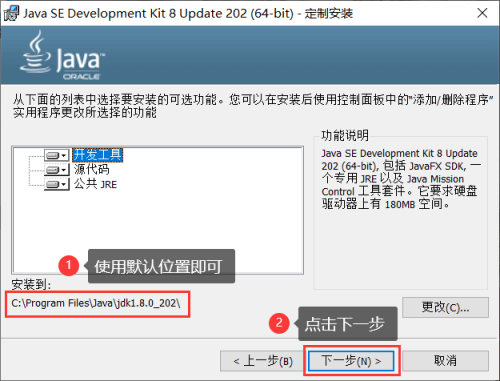Cancel installation with the 取消 button
Image resolution: width=500 pixels, height=381 pixels.
[445, 361]
